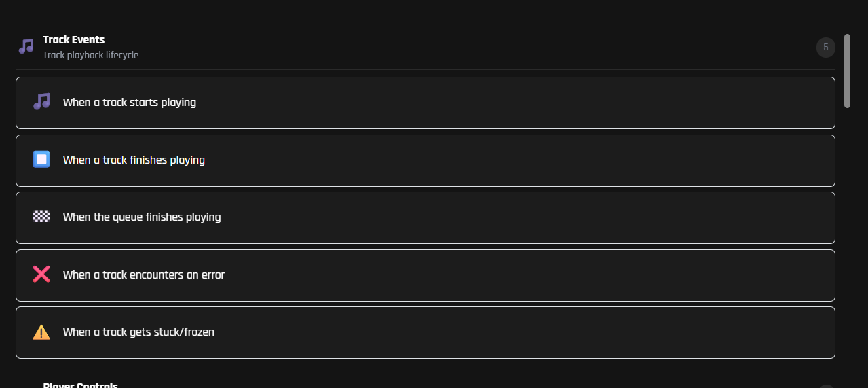Click the yellow warning triangle icon
This screenshot has width=868, height=388.
[x=41, y=332]
